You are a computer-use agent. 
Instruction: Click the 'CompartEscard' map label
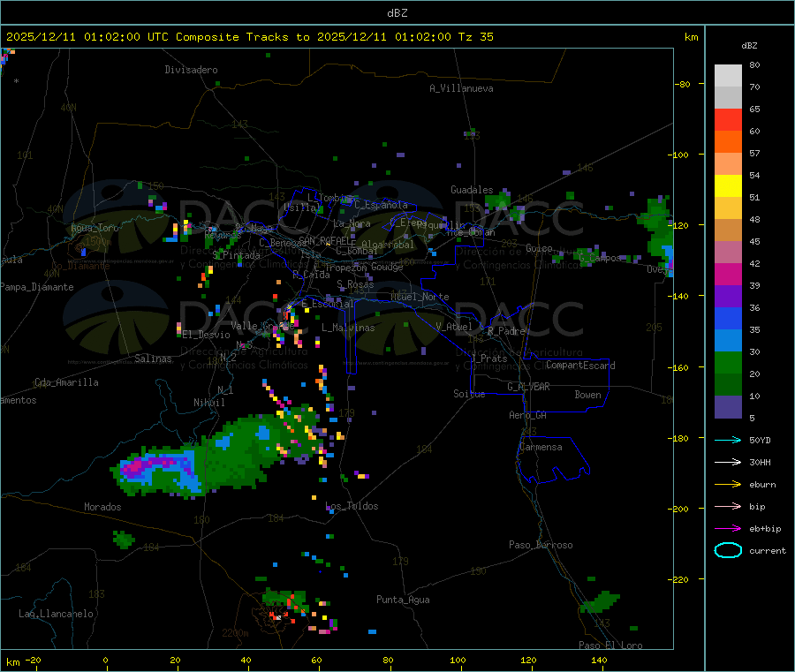tap(580, 365)
